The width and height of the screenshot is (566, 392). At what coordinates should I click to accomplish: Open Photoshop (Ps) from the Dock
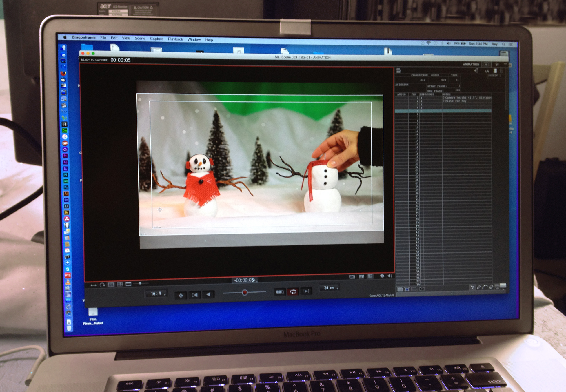66,187
